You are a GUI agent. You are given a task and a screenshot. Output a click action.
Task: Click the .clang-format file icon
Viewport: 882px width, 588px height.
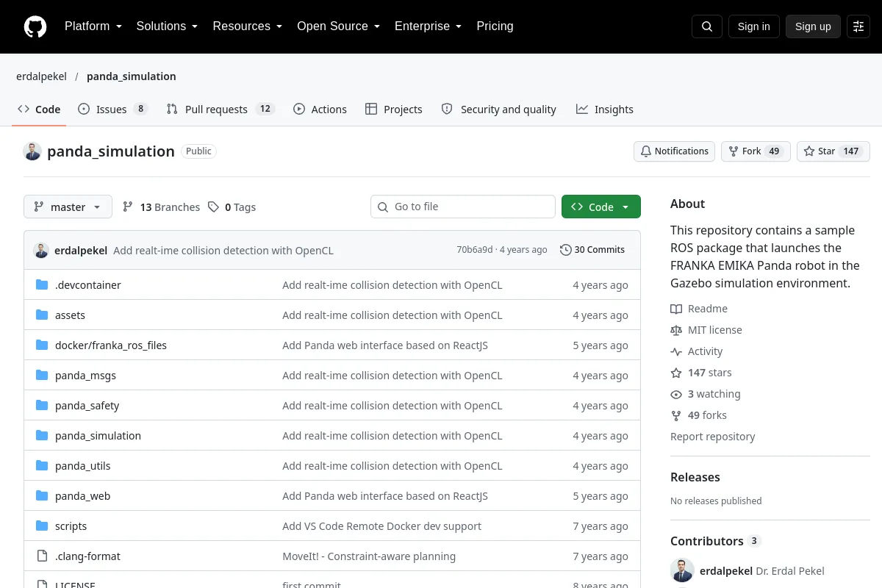tap(42, 556)
